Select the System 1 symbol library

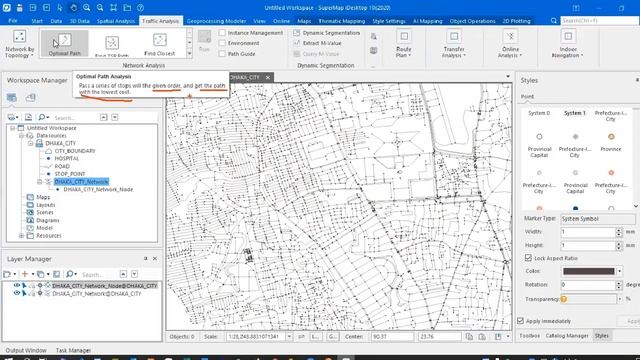(x=575, y=113)
